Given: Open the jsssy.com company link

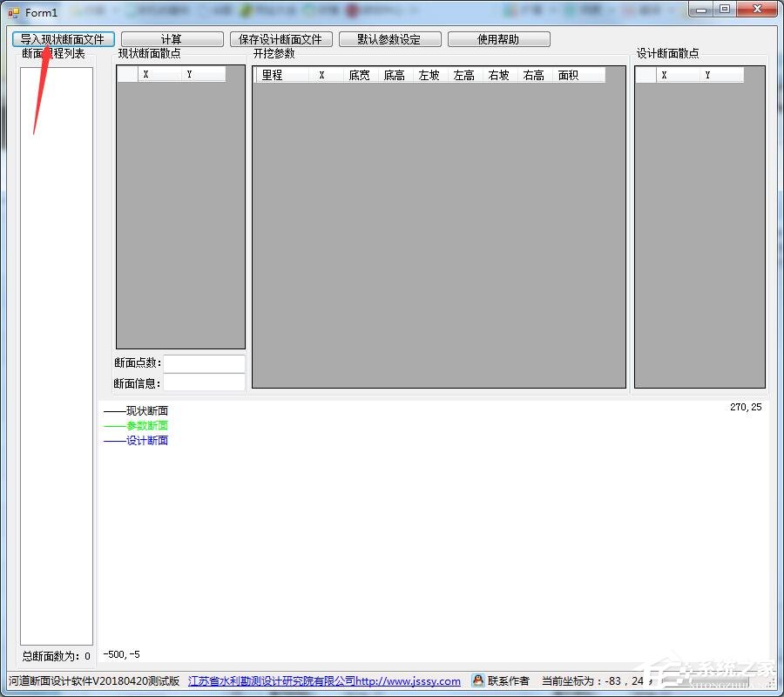Looking at the screenshot, I should [324, 681].
